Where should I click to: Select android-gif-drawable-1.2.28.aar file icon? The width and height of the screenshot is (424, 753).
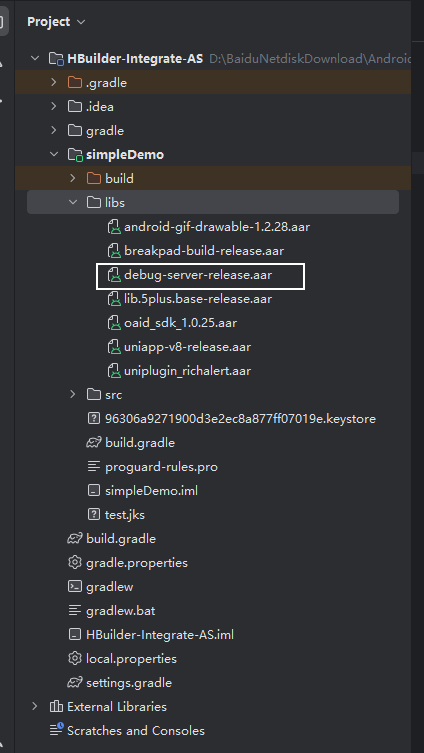113,227
